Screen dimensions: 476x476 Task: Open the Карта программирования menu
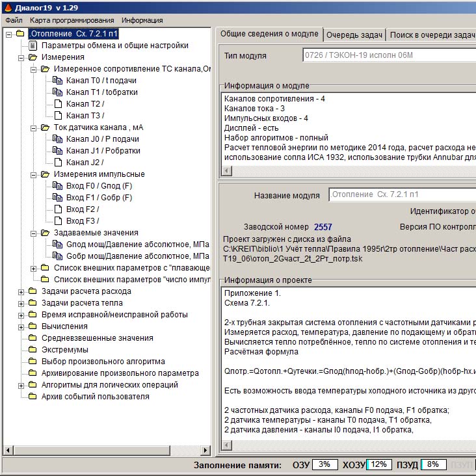tap(72, 20)
